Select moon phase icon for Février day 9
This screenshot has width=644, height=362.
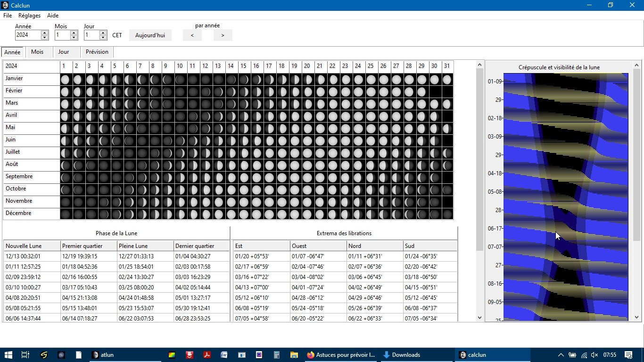(x=167, y=91)
